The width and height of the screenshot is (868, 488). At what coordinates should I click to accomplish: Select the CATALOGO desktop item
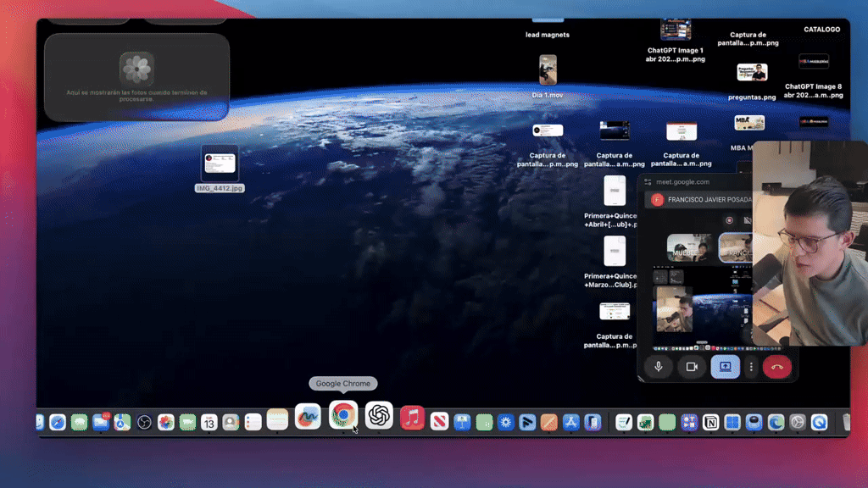821,30
